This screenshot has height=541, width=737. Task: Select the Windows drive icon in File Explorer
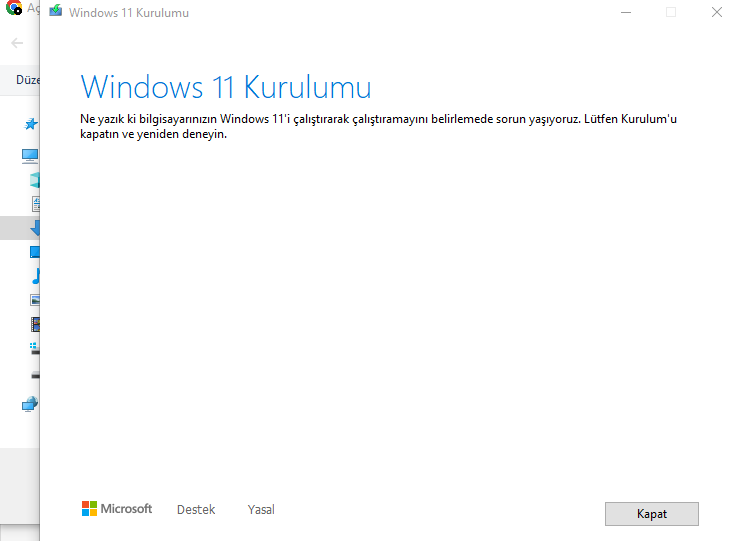tap(35, 348)
